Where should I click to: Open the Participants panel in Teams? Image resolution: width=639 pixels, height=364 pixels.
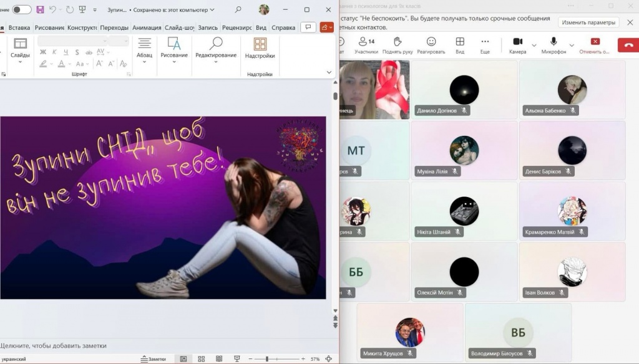point(366,45)
